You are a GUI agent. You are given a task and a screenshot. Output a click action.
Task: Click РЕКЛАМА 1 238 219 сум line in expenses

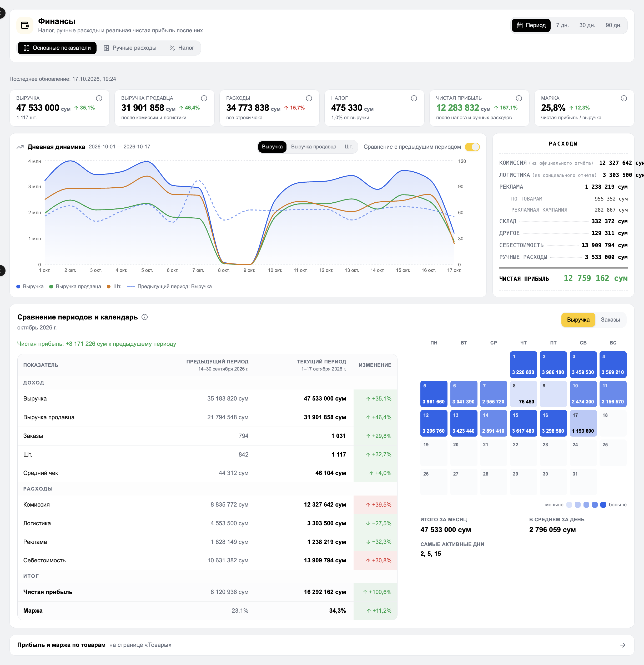click(563, 187)
